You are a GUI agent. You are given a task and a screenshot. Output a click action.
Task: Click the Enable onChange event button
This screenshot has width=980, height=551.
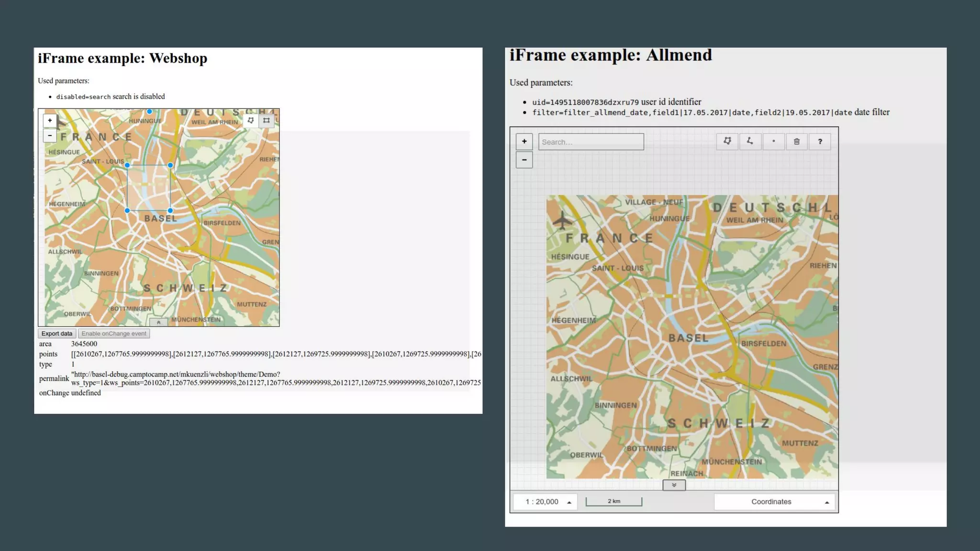click(114, 334)
